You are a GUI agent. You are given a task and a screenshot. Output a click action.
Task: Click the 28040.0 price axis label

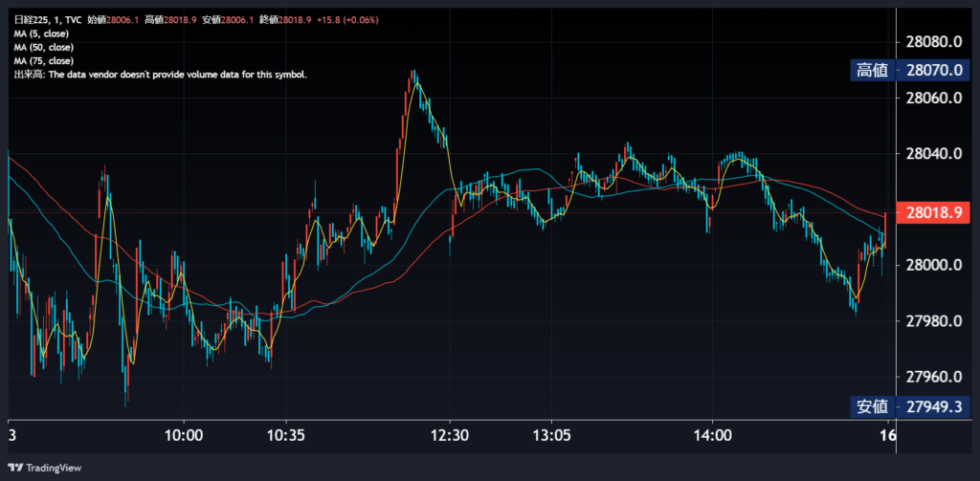coord(934,154)
